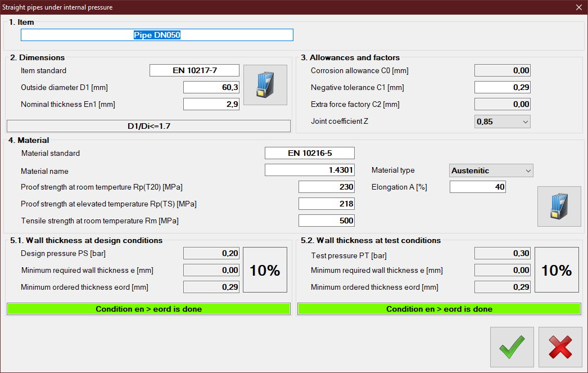Select the Item standard field EN 10217-7

194,70
